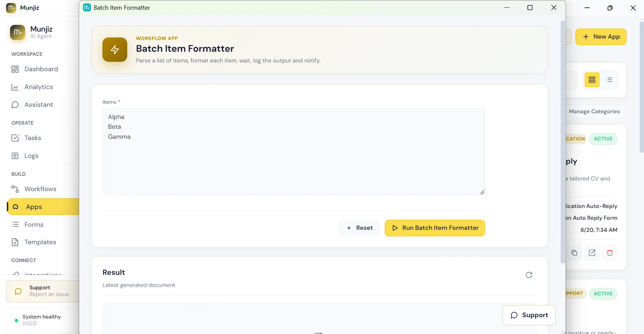Switch to grid view in Apps
Viewport: 644px width, 334px height.
[x=592, y=80]
